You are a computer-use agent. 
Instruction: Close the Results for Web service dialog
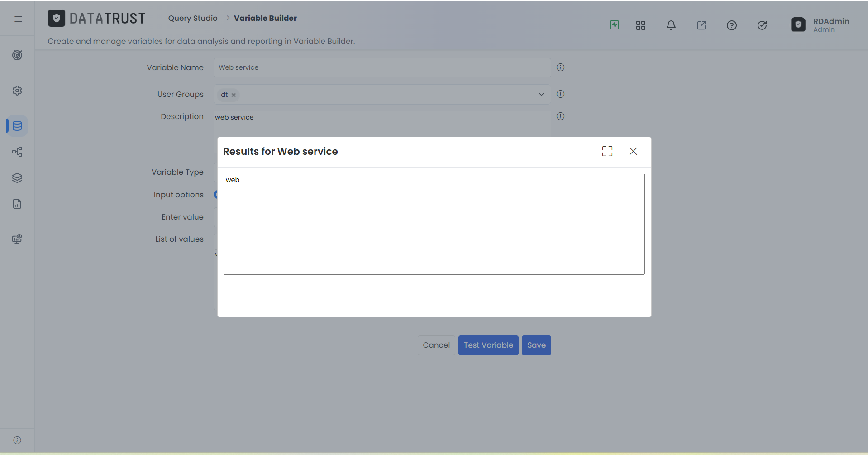point(633,151)
